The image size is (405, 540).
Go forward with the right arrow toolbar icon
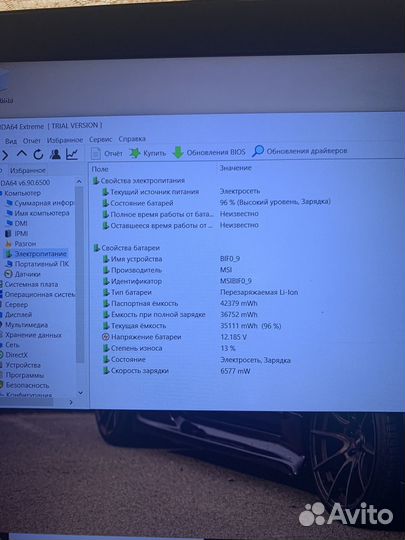pyautogui.click(x=5, y=155)
